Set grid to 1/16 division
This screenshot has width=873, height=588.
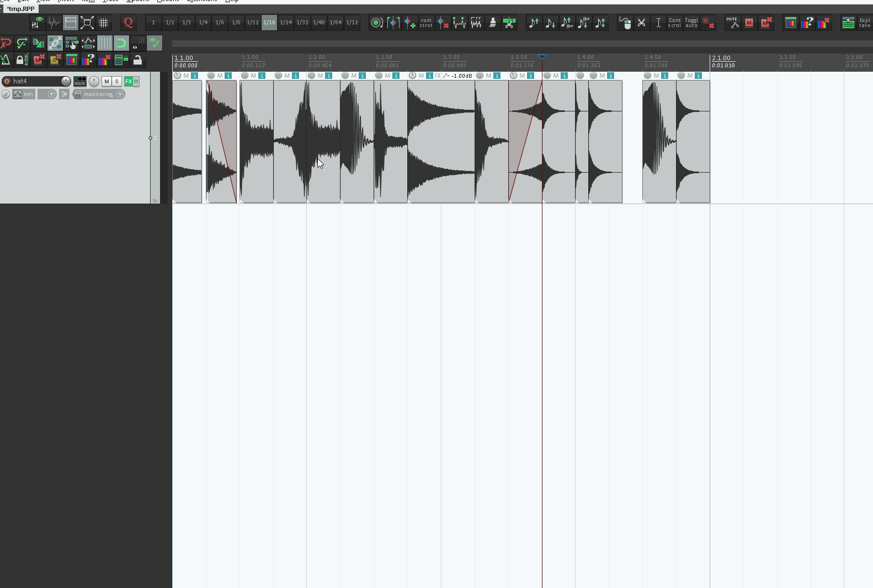point(269,23)
